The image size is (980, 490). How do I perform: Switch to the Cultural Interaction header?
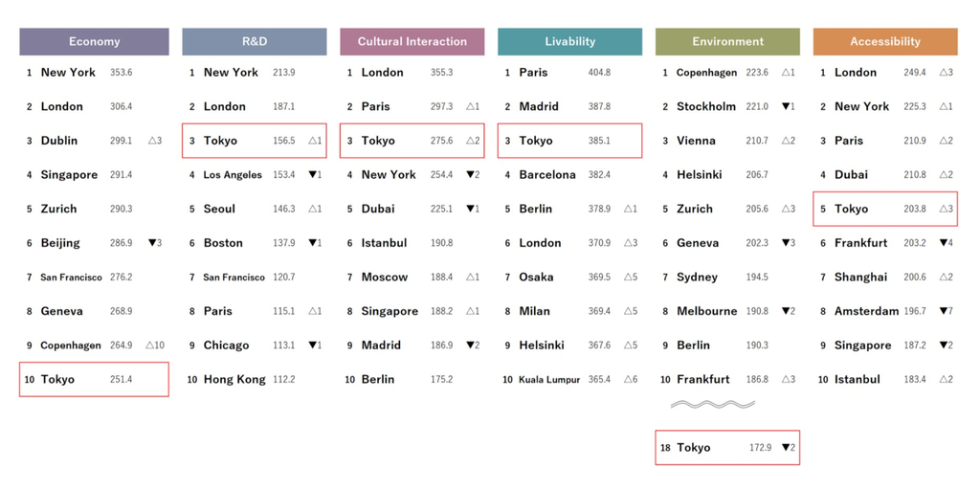pyautogui.click(x=412, y=41)
